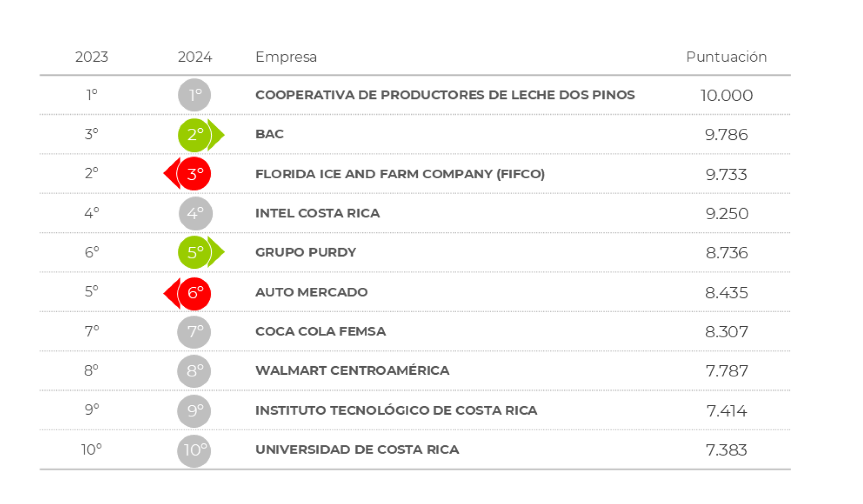This screenshot has width=863, height=504.
Task: Select the Grupo Purdy company name
Action: click(x=306, y=253)
